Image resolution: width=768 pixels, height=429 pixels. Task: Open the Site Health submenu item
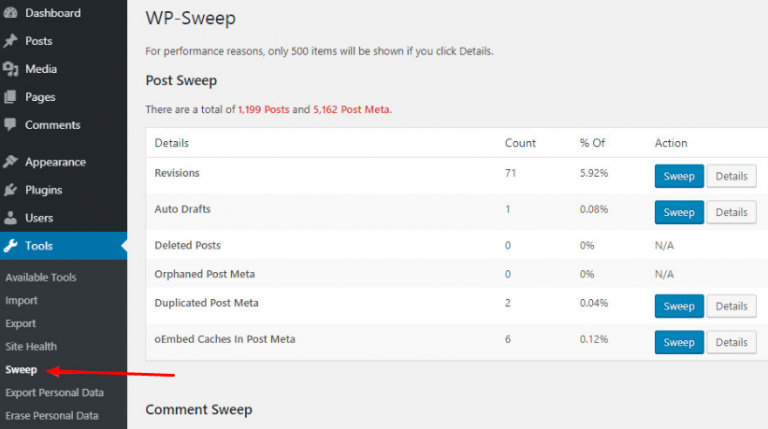pyautogui.click(x=31, y=346)
